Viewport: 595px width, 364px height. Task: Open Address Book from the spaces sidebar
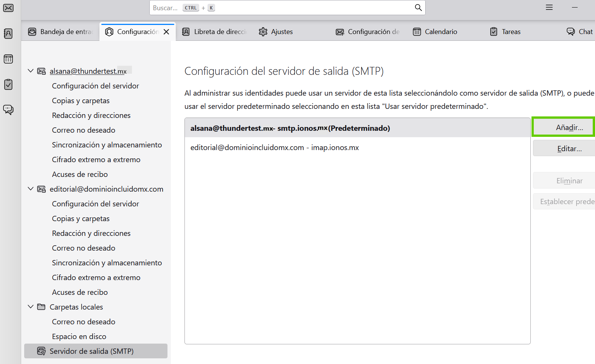click(8, 34)
